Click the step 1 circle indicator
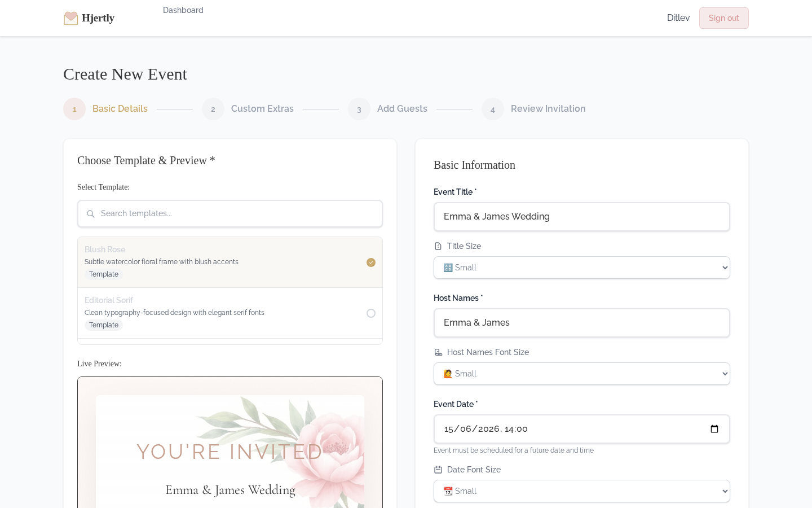 click(x=74, y=109)
